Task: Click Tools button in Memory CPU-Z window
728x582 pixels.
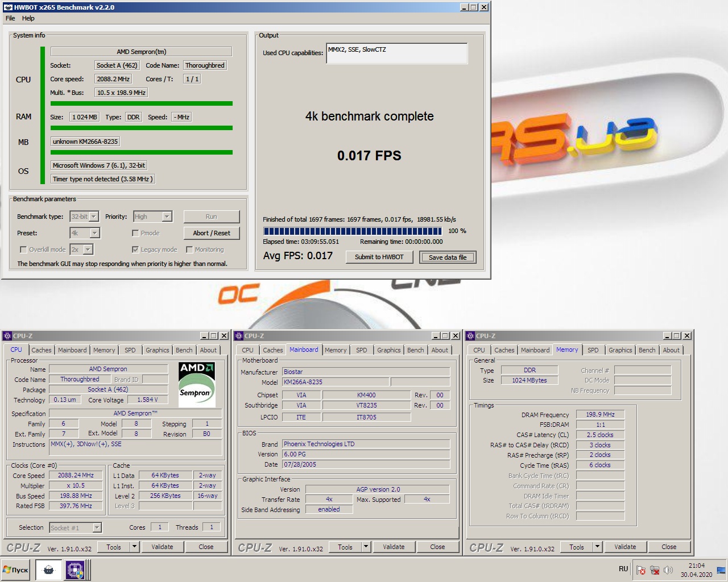Action: pos(577,547)
